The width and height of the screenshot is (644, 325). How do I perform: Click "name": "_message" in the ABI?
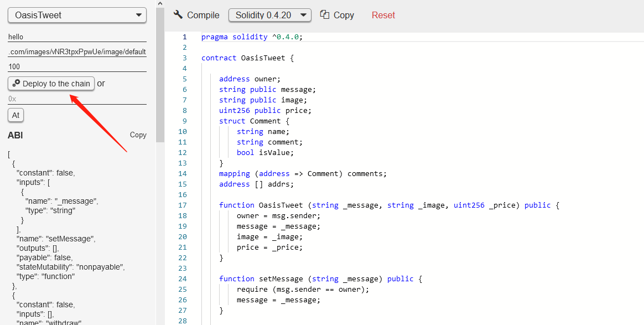61,201
